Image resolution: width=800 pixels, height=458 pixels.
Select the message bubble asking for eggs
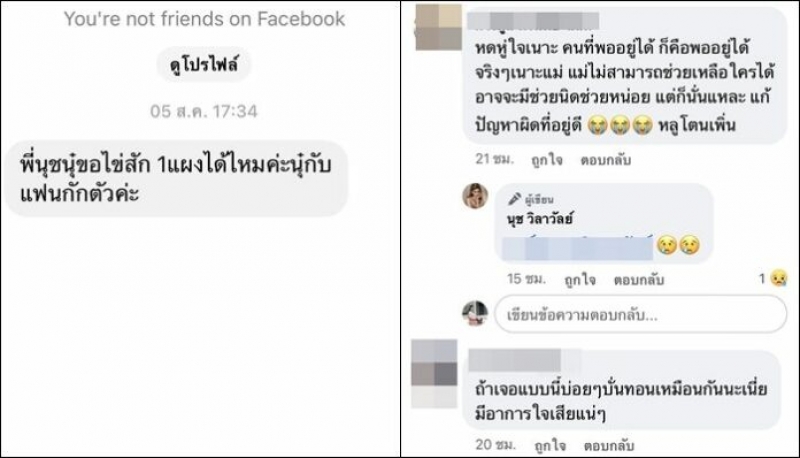pos(177,179)
